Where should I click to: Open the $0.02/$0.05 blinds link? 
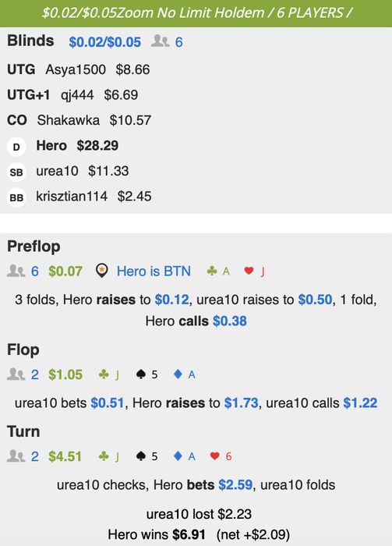[x=104, y=42]
